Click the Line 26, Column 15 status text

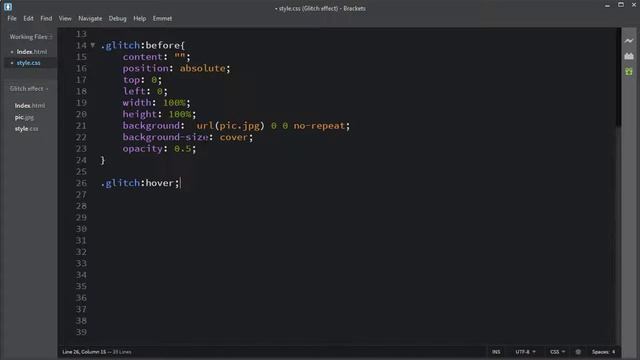click(x=84, y=352)
